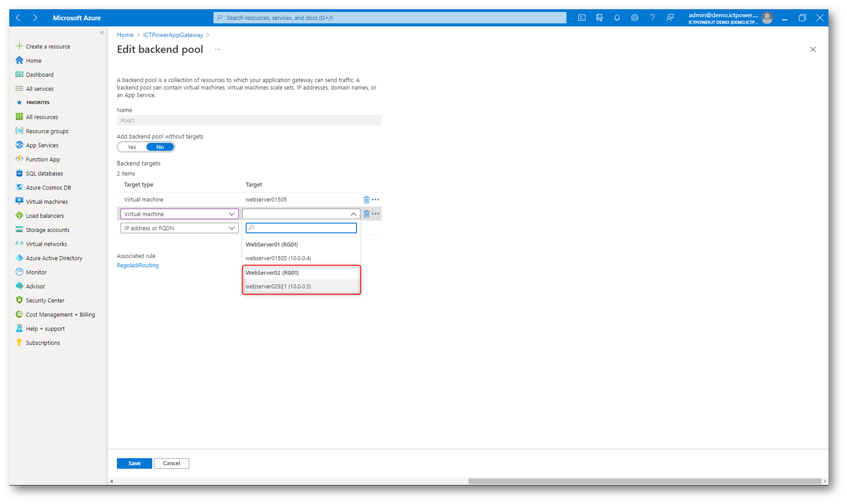Click the Security Center shield icon
The image size is (847, 504).
[19, 300]
